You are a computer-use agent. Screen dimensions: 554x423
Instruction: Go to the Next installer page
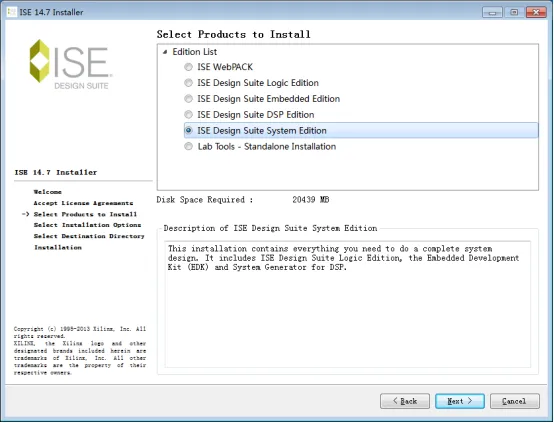click(x=460, y=401)
